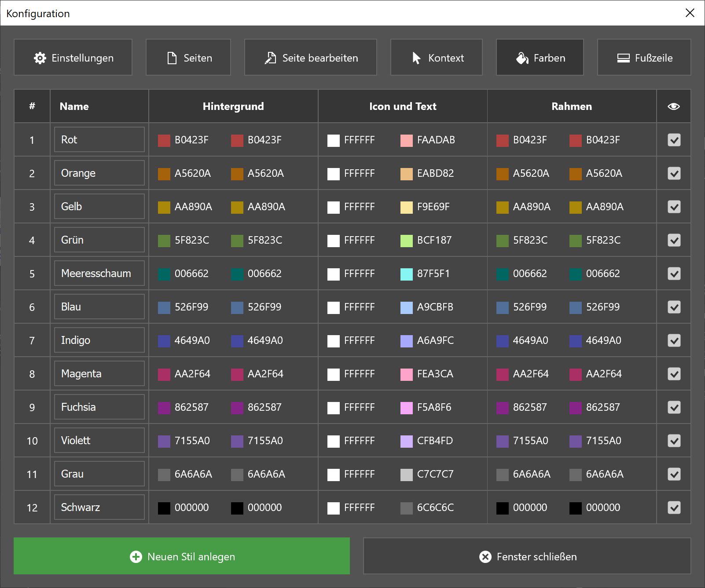Switch to the Fußzeile tab
The image size is (705, 588).
coord(644,58)
